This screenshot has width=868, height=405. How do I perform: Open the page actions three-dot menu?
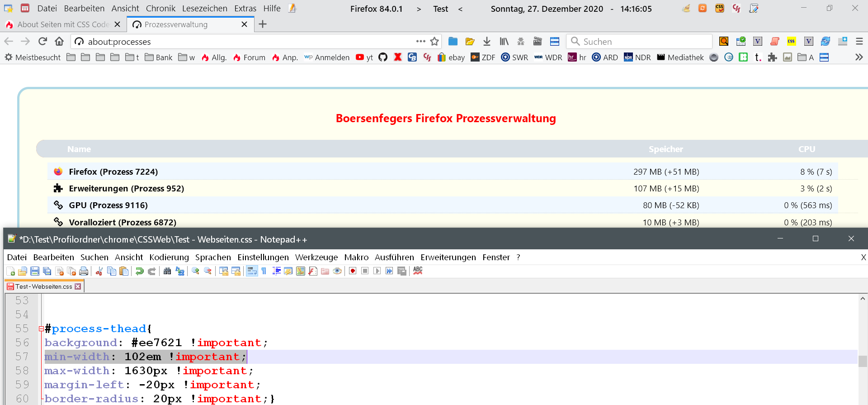pyautogui.click(x=420, y=42)
